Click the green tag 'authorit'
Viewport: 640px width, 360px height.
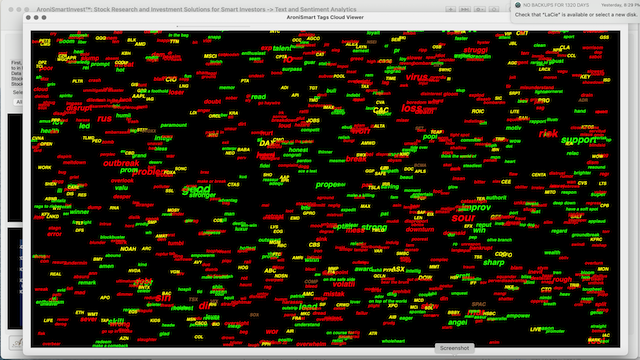tap(496, 198)
